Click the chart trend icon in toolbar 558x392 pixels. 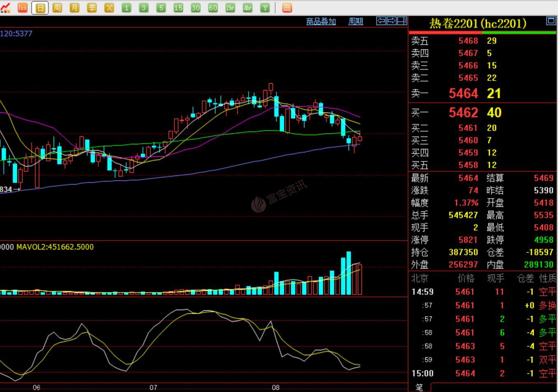5,7
